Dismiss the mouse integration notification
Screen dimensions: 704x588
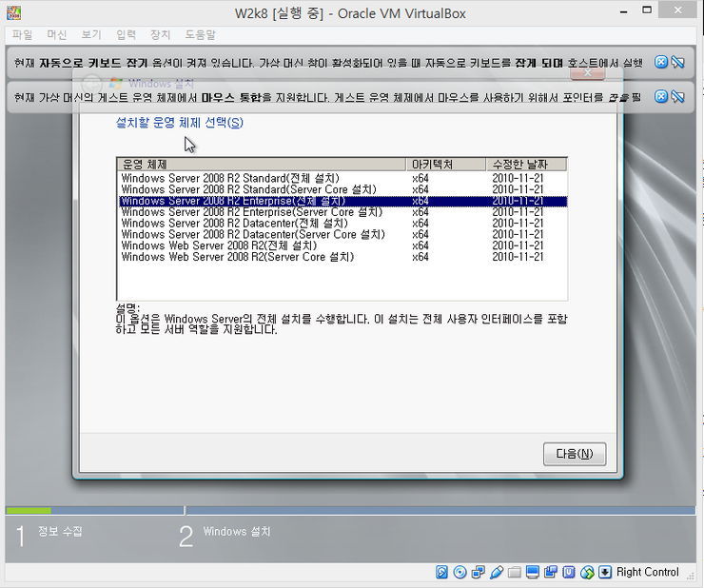tap(661, 96)
